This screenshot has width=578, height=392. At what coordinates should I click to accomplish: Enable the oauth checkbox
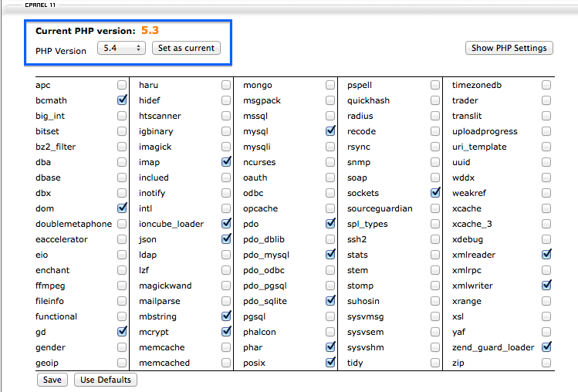(x=330, y=177)
